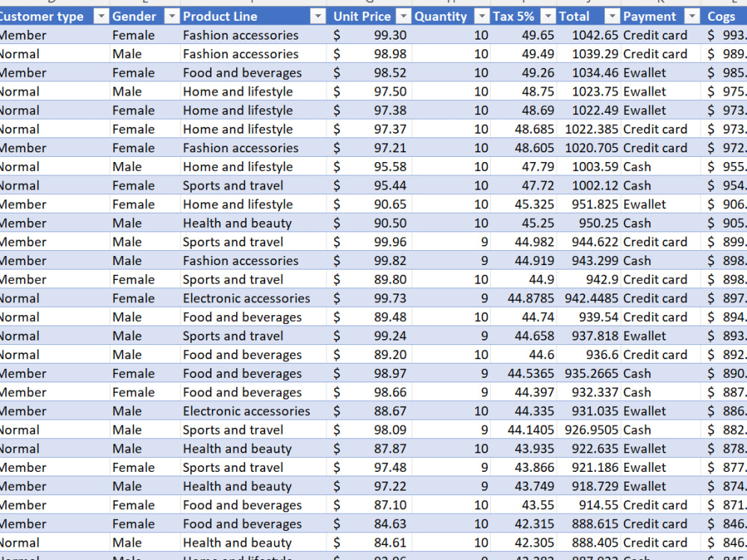This screenshot has height=560, width=747.
Task: Click the total cell 937.818
Action: [589, 336]
